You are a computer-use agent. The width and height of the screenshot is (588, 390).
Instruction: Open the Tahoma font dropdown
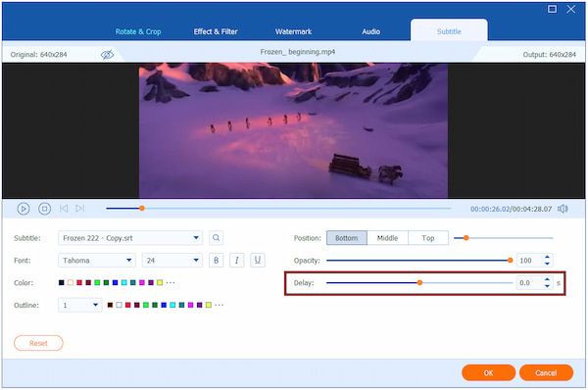97,261
